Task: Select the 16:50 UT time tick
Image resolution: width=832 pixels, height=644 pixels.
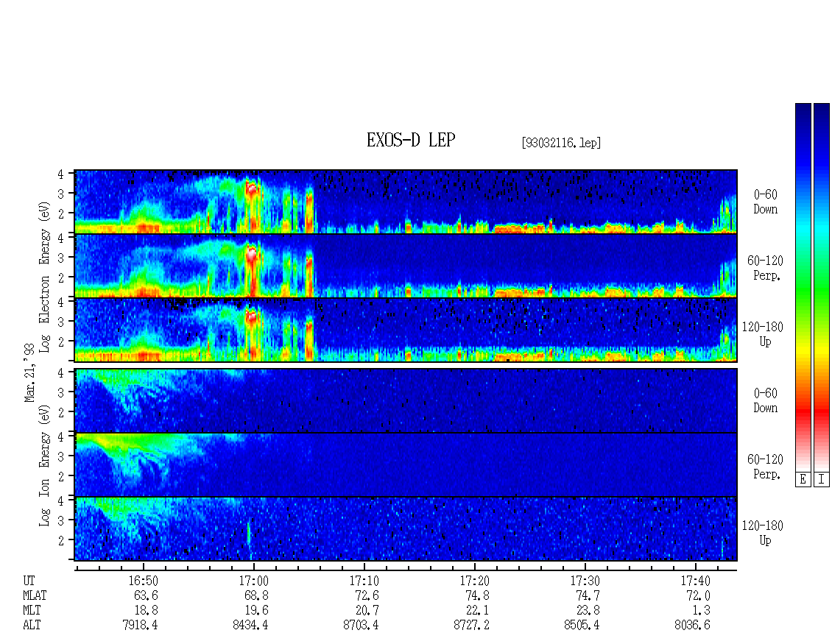Action: 144,581
